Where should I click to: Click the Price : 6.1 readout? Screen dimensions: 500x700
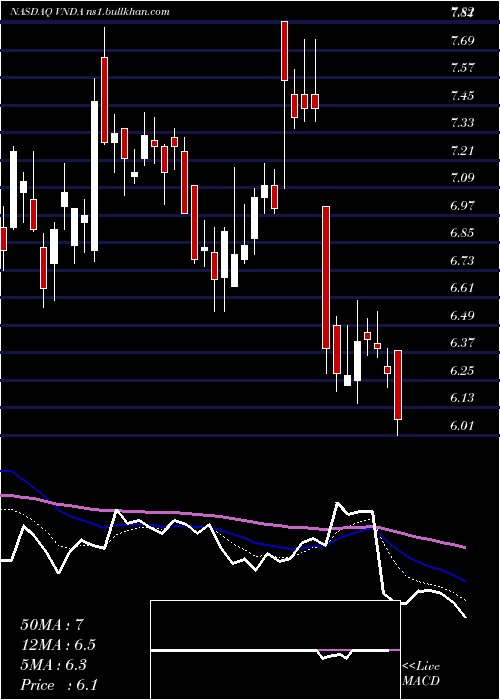tap(59, 685)
